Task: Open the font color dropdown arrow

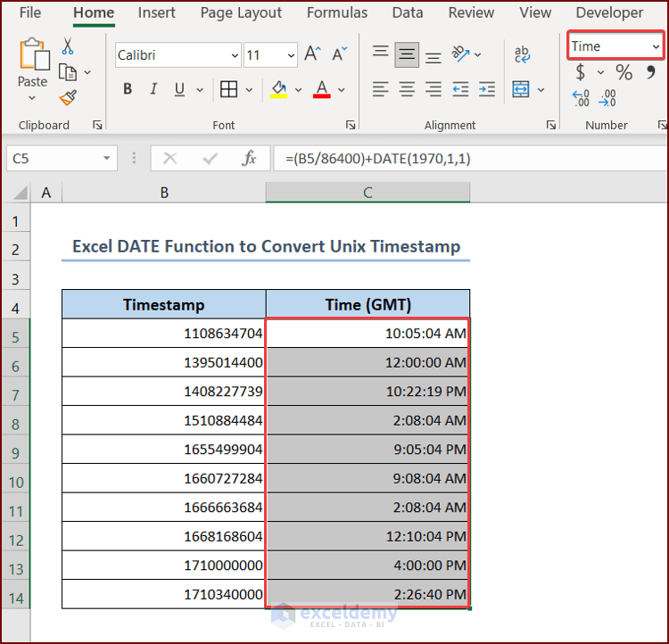Action: [x=342, y=90]
